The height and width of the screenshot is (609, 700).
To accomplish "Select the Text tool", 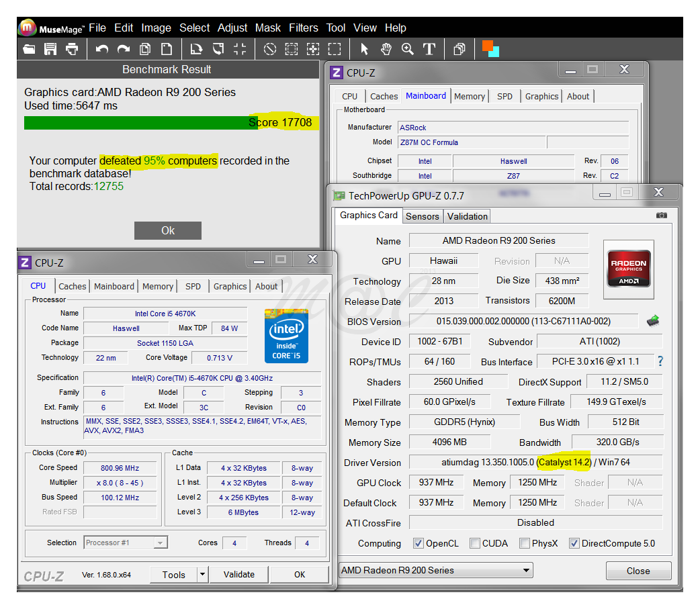I will (429, 49).
